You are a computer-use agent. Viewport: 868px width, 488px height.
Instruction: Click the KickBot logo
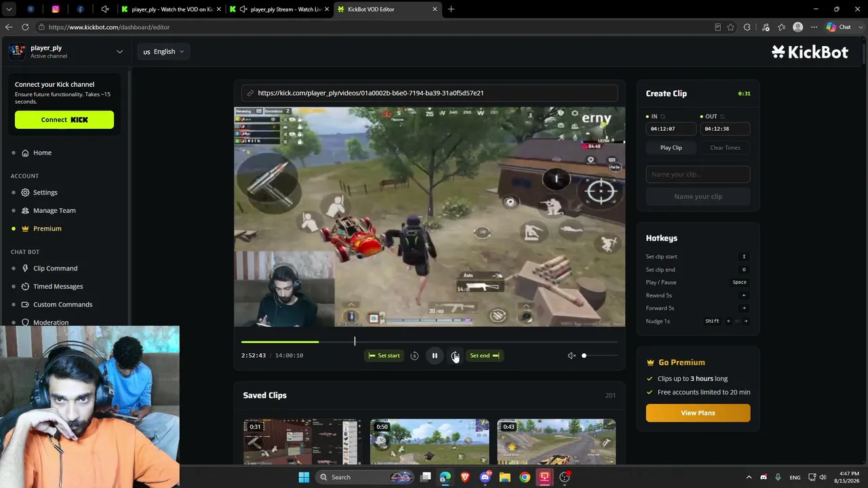tap(810, 52)
